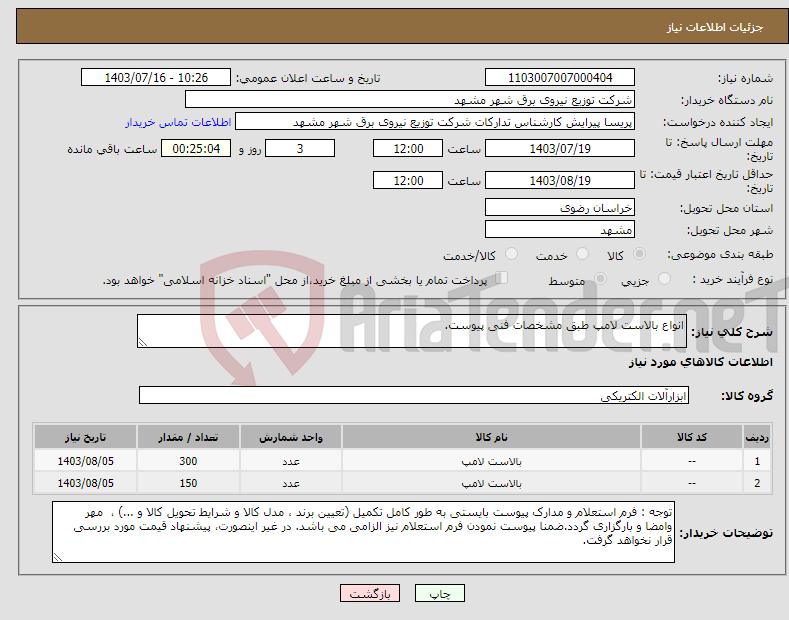Click the بازگشت back button
Viewport: 789px width, 620px height.
370,594
